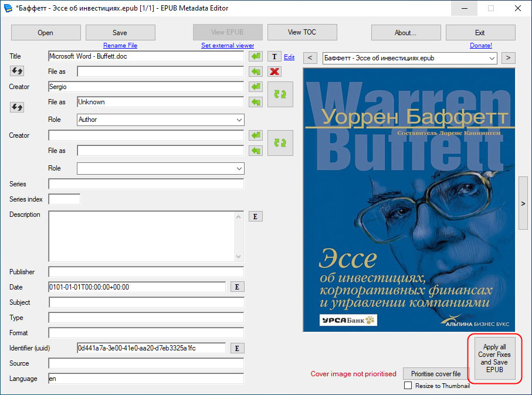The width and height of the screenshot is (532, 395).
Task: Open the empty Role dropdown for the second creator
Action: pos(161,169)
